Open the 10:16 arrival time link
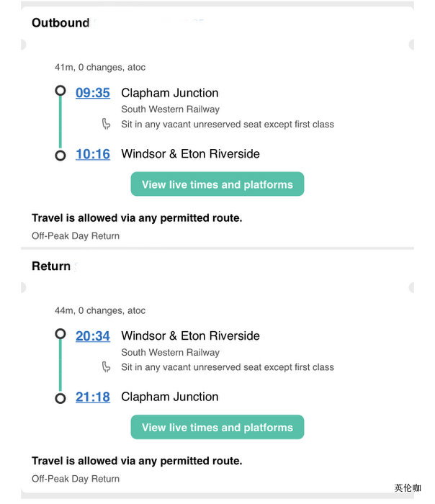Viewport: 435px width, 504px height. click(93, 154)
